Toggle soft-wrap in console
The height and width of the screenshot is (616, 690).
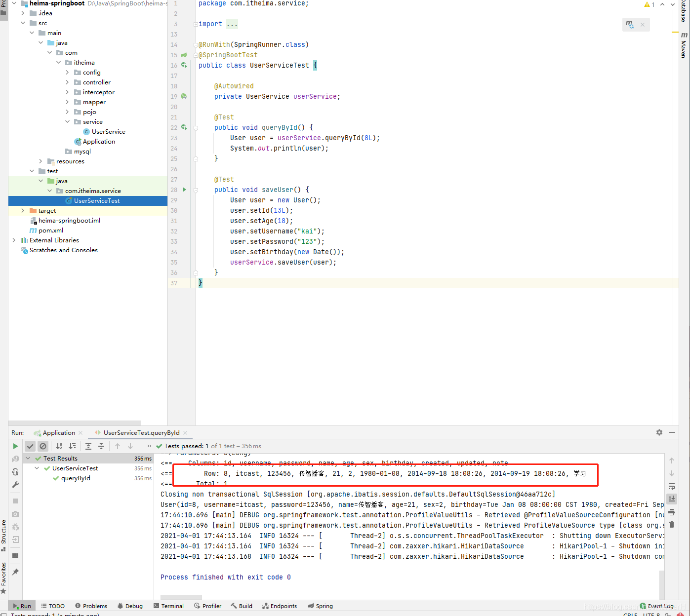[672, 486]
